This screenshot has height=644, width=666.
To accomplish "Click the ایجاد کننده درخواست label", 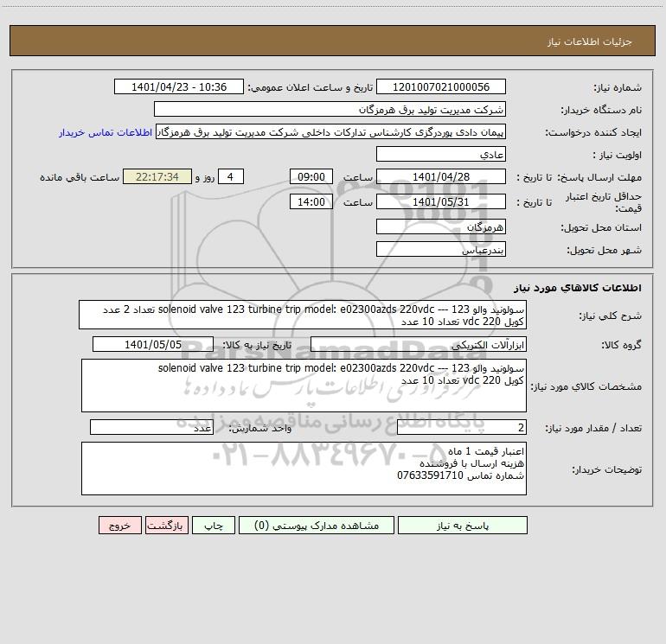I will [593, 132].
